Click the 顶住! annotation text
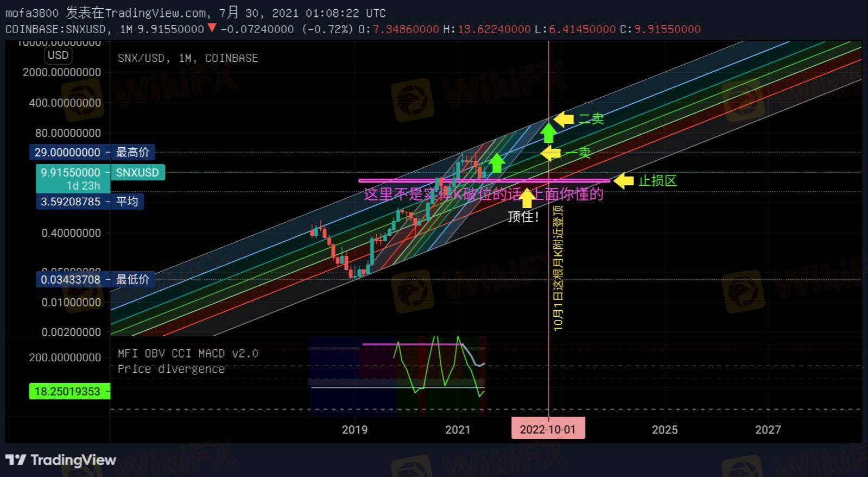The image size is (868, 477). pos(523,217)
